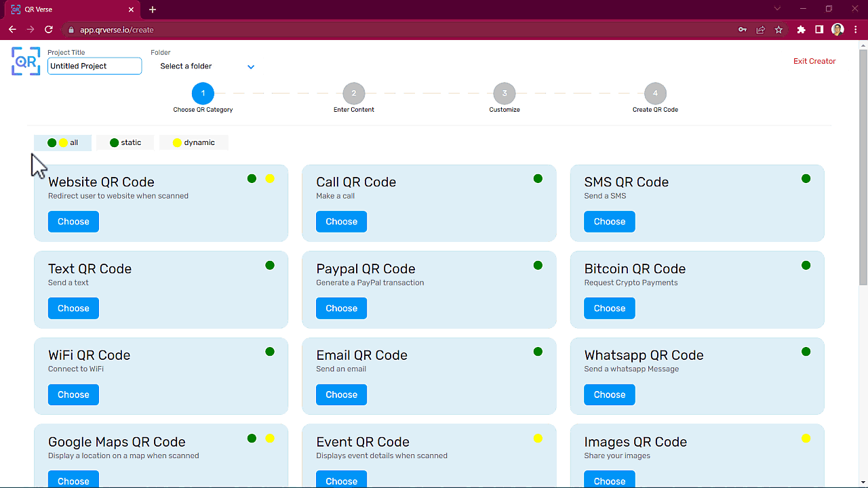The width and height of the screenshot is (868, 488).
Task: Click green dot on Whatsapp QR Code card
Action: pos(806,352)
